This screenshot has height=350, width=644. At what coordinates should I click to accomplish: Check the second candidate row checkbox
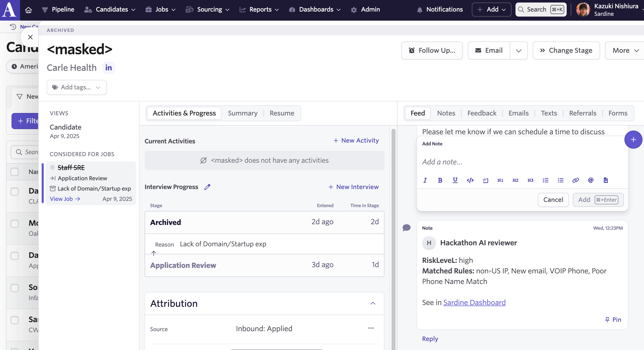point(15,224)
